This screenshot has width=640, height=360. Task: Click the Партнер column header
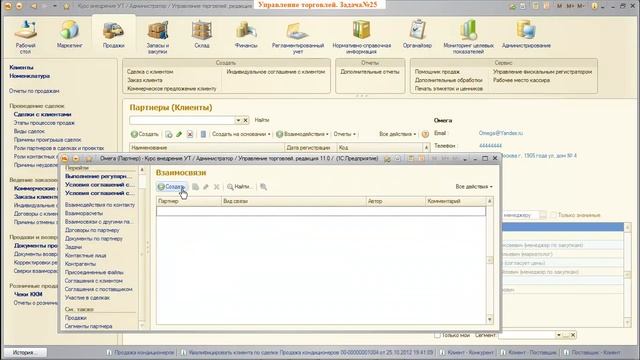(x=189, y=201)
